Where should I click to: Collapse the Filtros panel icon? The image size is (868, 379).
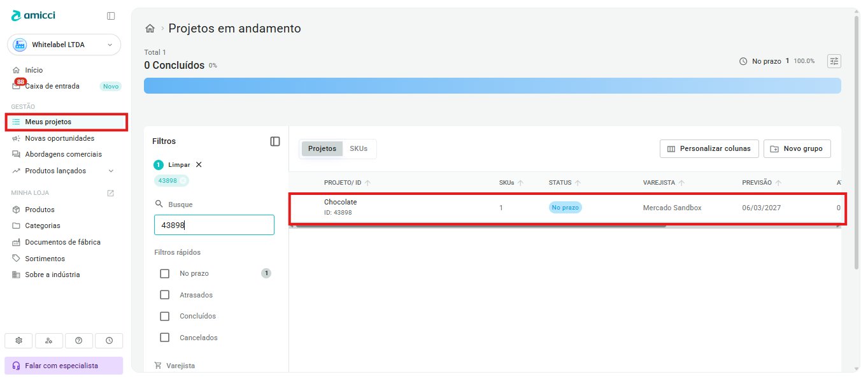[275, 141]
